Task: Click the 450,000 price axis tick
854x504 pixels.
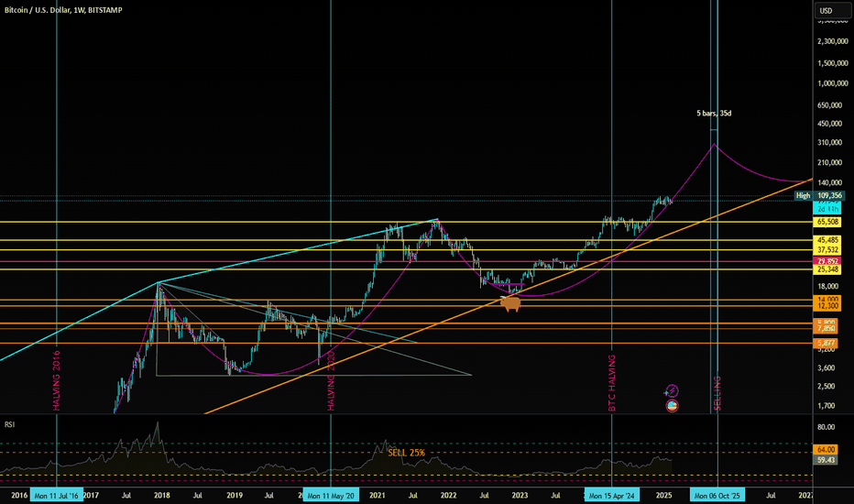Action: pos(829,124)
